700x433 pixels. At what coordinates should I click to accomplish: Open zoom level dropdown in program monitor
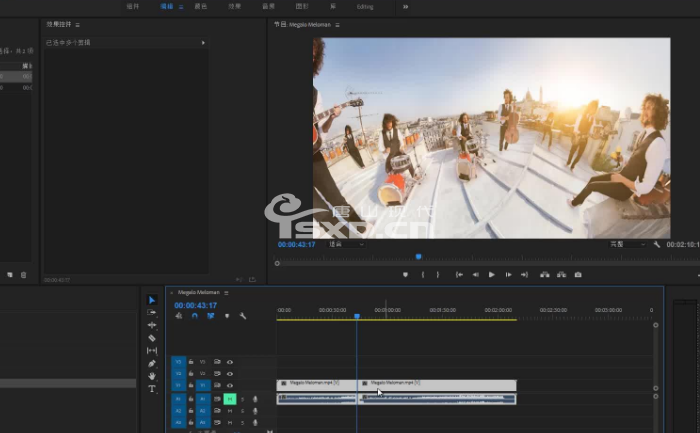347,244
